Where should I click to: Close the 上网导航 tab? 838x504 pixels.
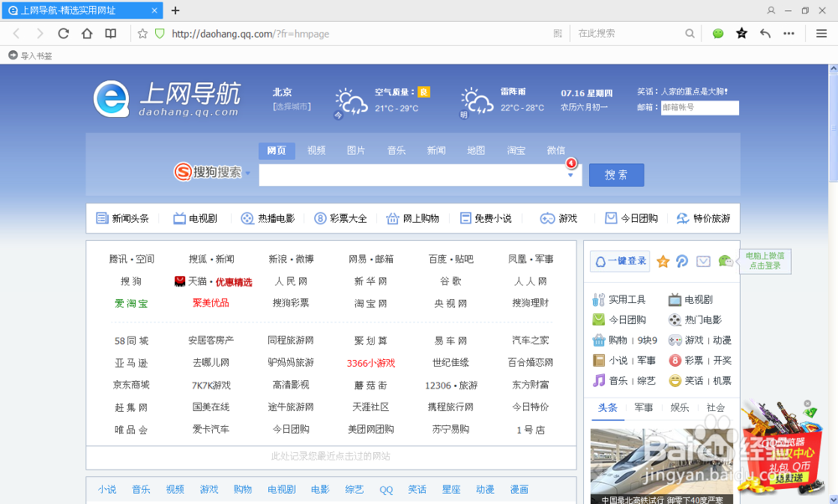(x=154, y=10)
